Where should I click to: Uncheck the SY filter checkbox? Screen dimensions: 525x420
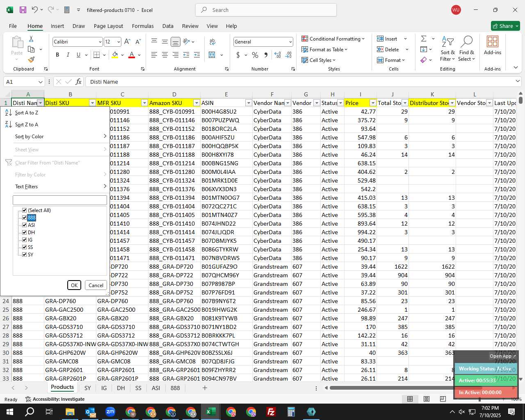[25, 255]
